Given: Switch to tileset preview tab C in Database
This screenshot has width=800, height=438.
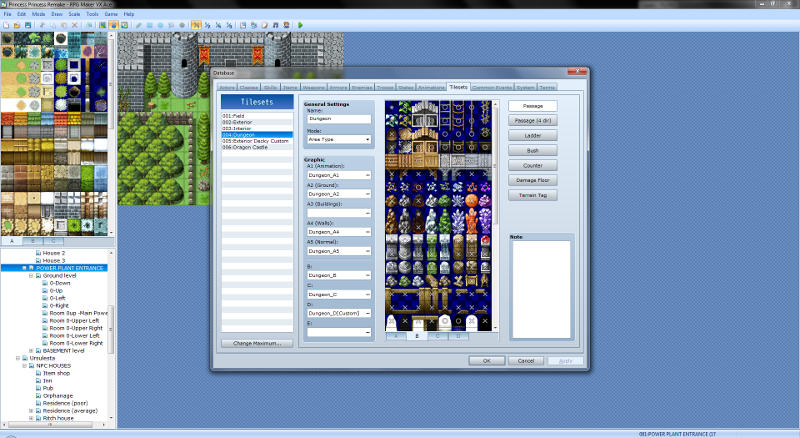Looking at the screenshot, I should [437, 336].
